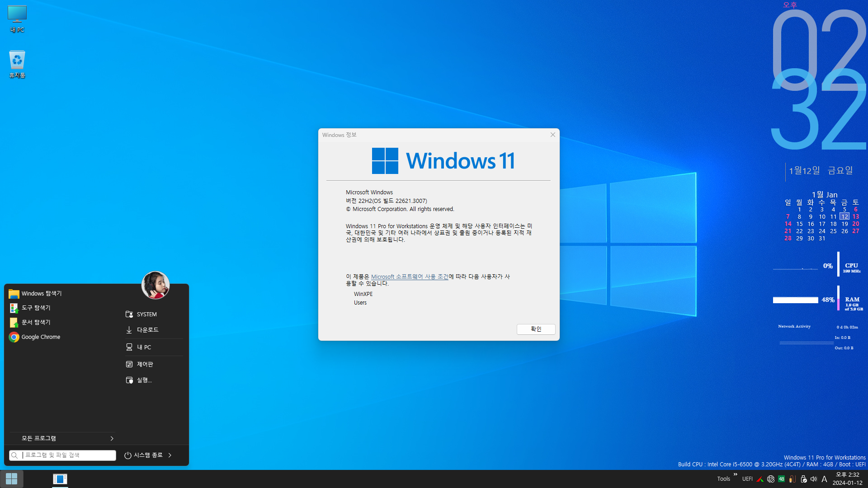The height and width of the screenshot is (488, 868).
Task: Click the Windows Start button on taskbar
Action: pos(12,479)
